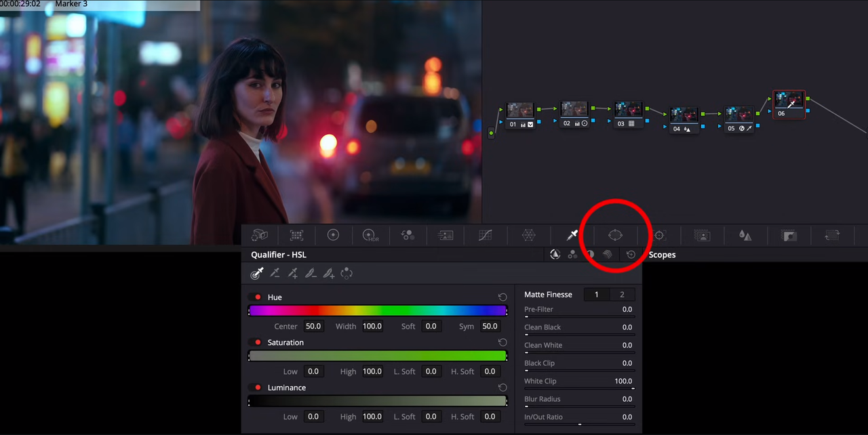The width and height of the screenshot is (868, 435).
Task: Click the Luminance range bar
Action: click(x=378, y=401)
